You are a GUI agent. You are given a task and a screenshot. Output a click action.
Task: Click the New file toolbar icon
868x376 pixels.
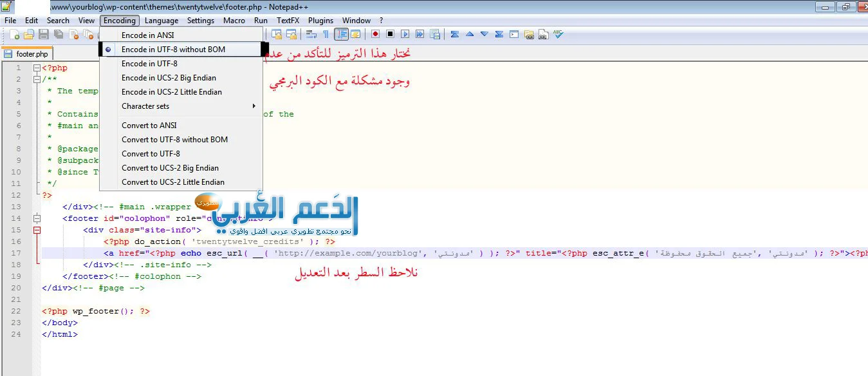[x=15, y=34]
